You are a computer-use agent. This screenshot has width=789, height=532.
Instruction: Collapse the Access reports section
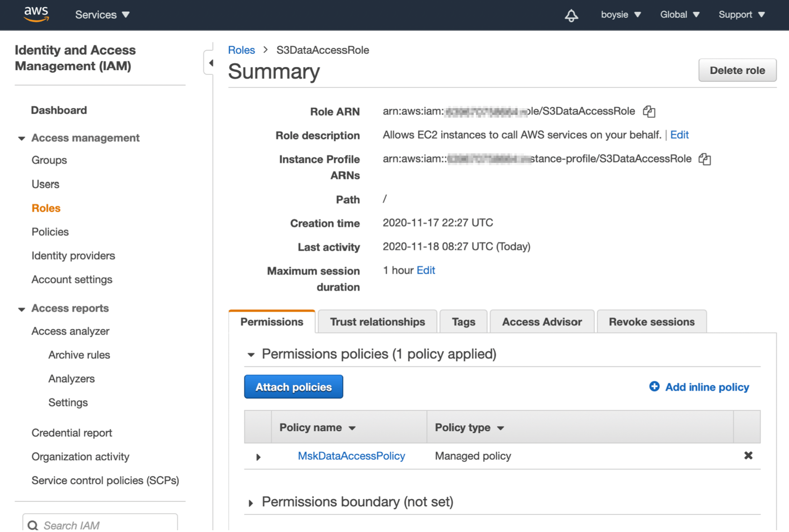pyautogui.click(x=21, y=309)
